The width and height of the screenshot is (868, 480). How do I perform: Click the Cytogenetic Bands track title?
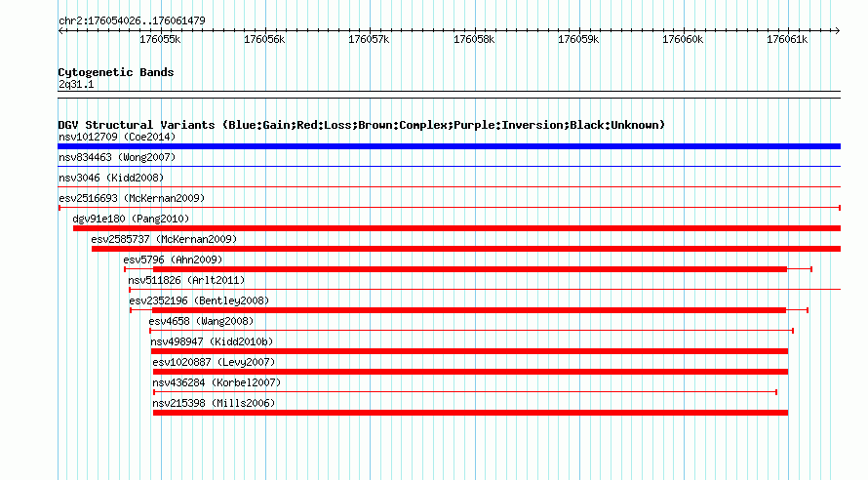(116, 72)
